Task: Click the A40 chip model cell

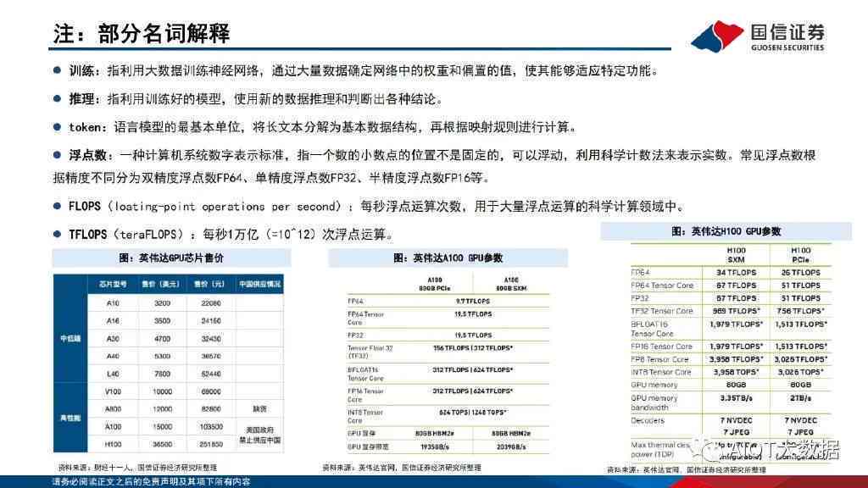Action: click(113, 357)
